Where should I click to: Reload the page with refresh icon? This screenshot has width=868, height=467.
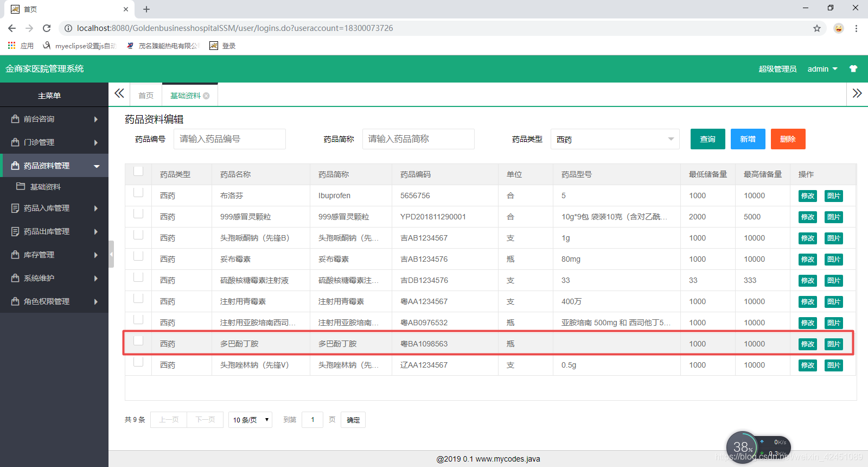click(x=47, y=28)
